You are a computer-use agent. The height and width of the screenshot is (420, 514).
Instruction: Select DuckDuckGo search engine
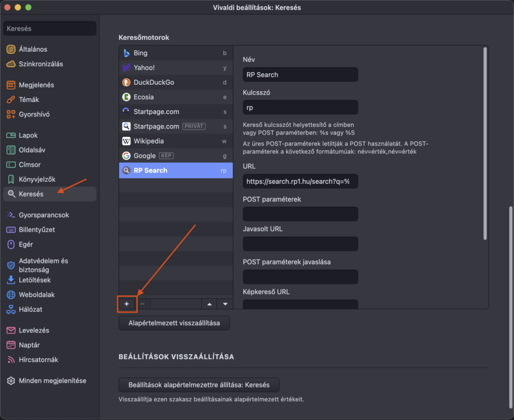point(176,82)
